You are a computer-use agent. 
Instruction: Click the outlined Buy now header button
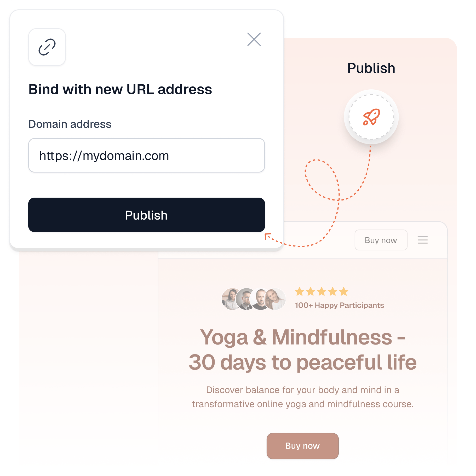click(381, 240)
